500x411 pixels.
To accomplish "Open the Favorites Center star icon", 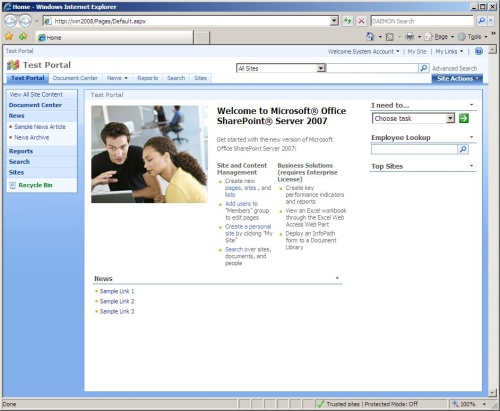I will [9, 36].
